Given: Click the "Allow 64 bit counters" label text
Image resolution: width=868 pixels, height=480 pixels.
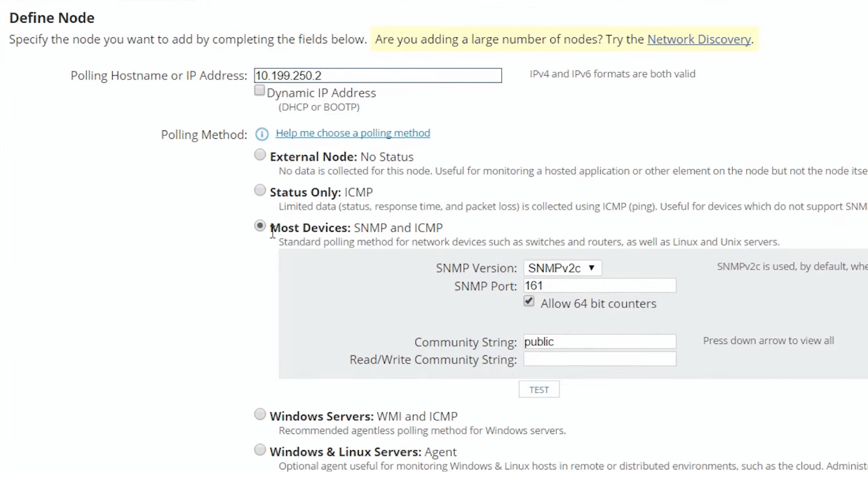Looking at the screenshot, I should point(598,303).
